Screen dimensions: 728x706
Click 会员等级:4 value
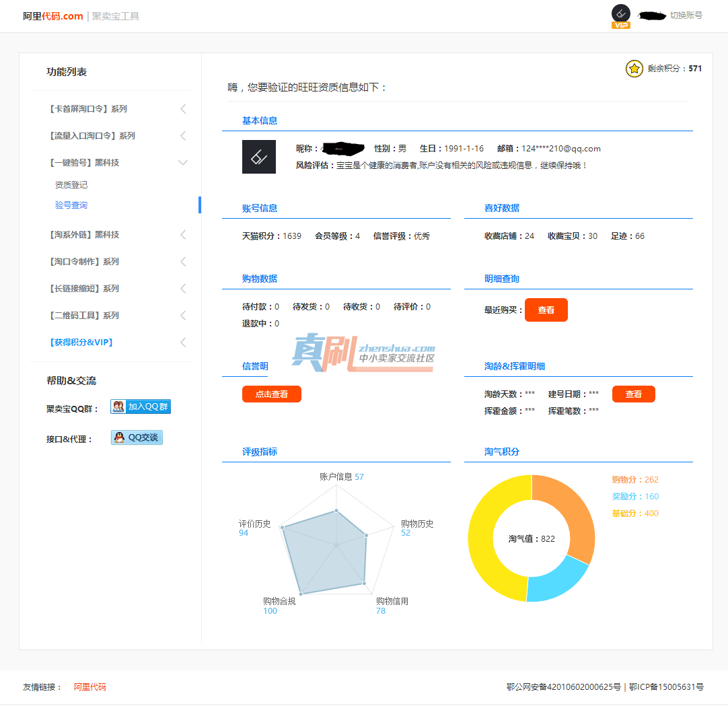(337, 236)
